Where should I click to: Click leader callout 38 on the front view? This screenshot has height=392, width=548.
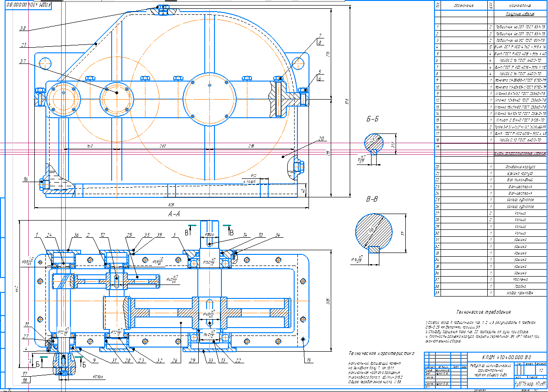coord(23,29)
